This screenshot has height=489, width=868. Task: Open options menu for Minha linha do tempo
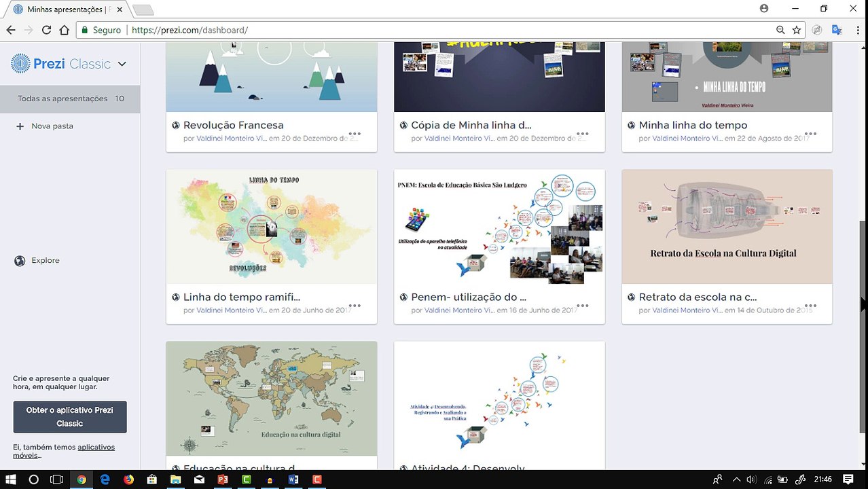[x=810, y=134]
